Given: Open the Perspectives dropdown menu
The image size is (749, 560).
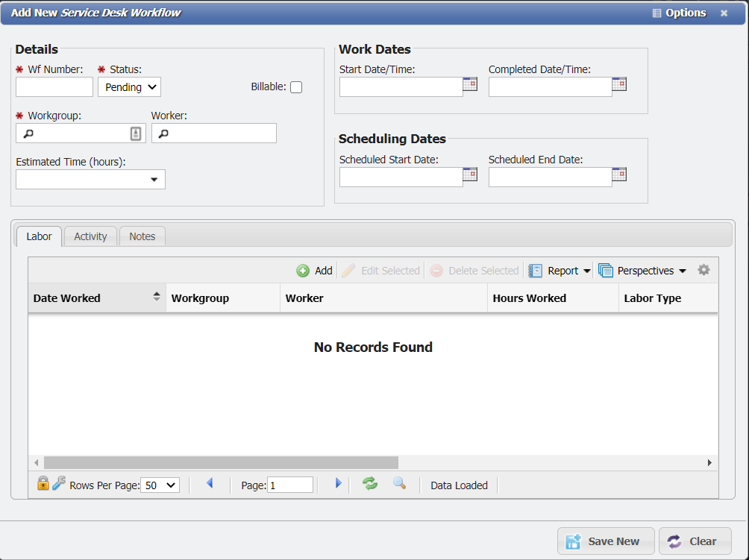Looking at the screenshot, I should (x=642, y=271).
